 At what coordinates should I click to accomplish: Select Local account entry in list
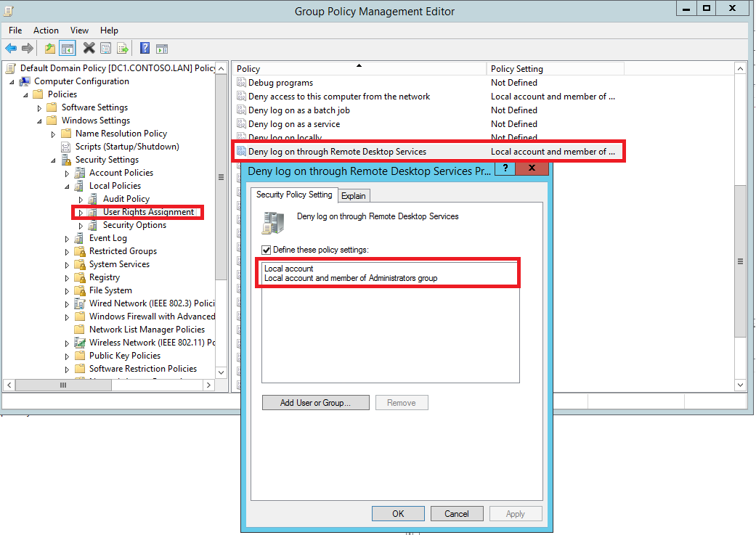point(289,269)
